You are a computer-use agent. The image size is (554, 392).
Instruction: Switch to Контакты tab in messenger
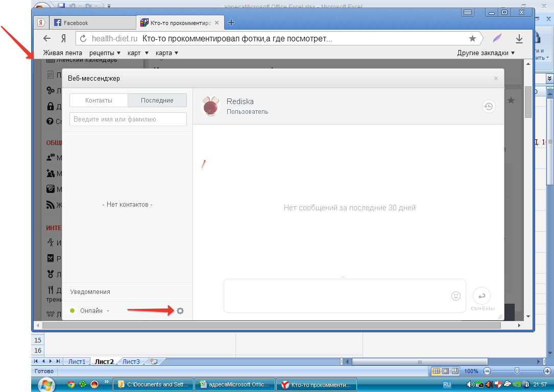click(x=99, y=101)
